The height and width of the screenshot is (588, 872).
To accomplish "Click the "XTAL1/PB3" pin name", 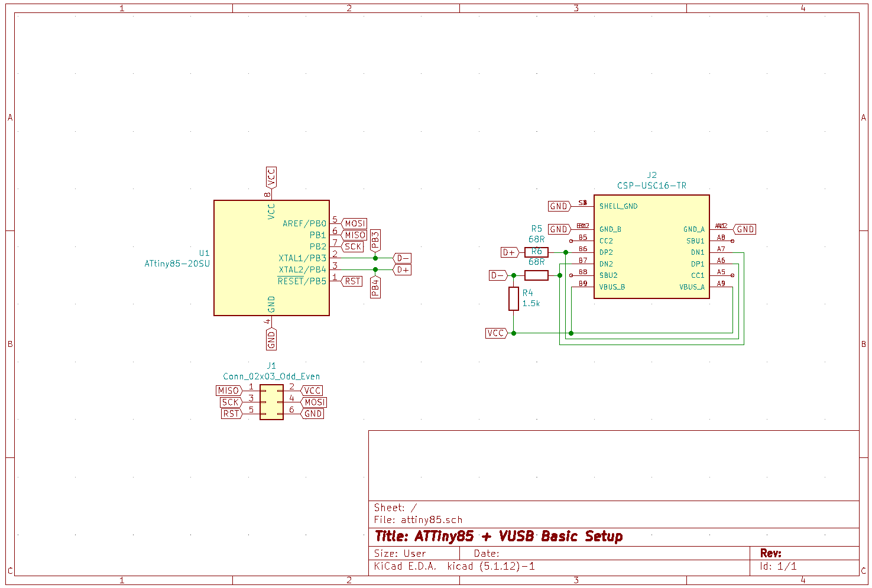I will (303, 258).
